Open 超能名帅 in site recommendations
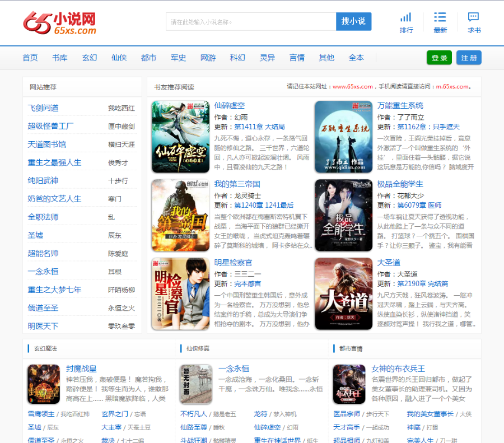Screen dimensions: 504x443 43,253
